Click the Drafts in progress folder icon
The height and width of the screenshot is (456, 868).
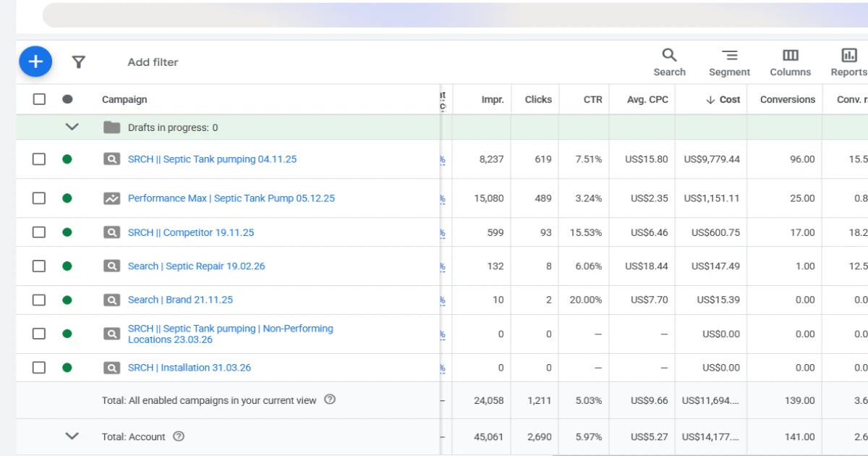click(111, 127)
